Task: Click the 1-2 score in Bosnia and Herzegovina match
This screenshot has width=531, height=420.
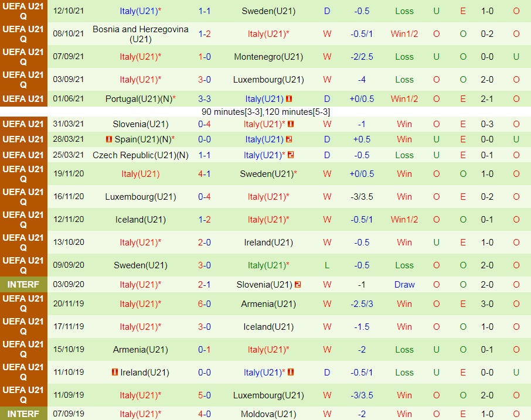Action: click(x=205, y=34)
